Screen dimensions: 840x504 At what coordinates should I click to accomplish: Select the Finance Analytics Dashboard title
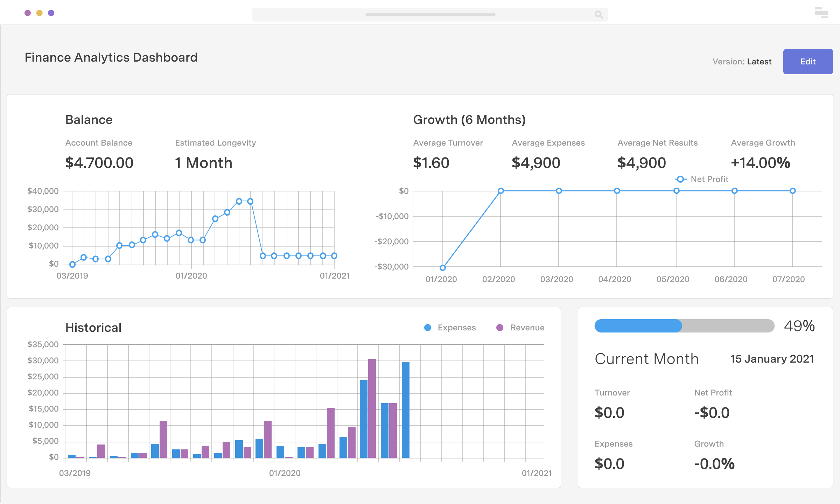(x=110, y=58)
